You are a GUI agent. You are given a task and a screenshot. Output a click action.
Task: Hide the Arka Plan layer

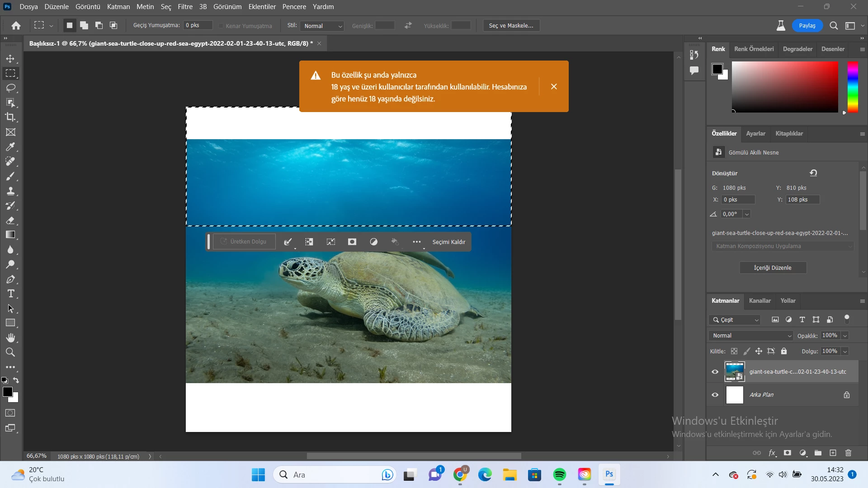(x=715, y=395)
